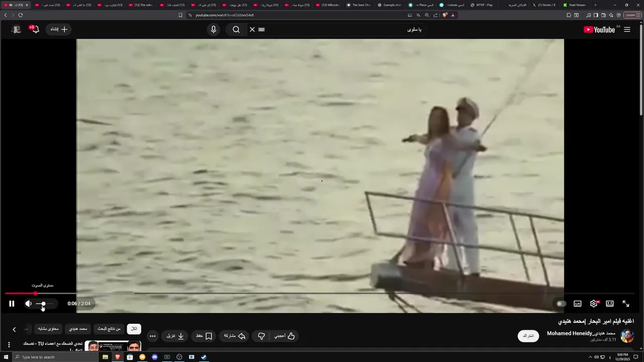Select the 'من نتائج البحث' chip
The height and width of the screenshot is (362, 644).
(109, 329)
